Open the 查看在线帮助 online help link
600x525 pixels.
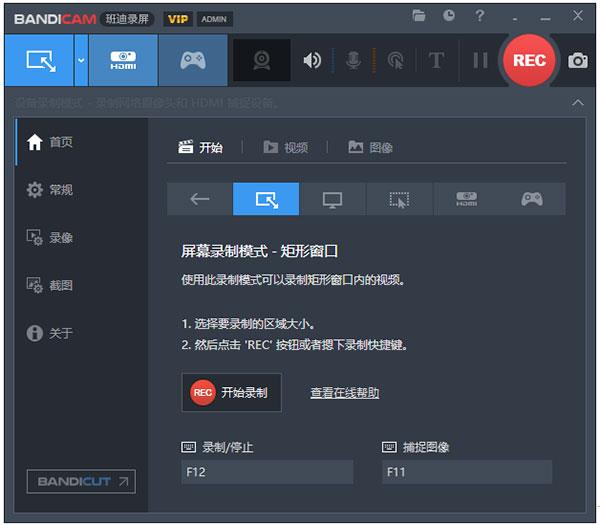pyautogui.click(x=344, y=393)
